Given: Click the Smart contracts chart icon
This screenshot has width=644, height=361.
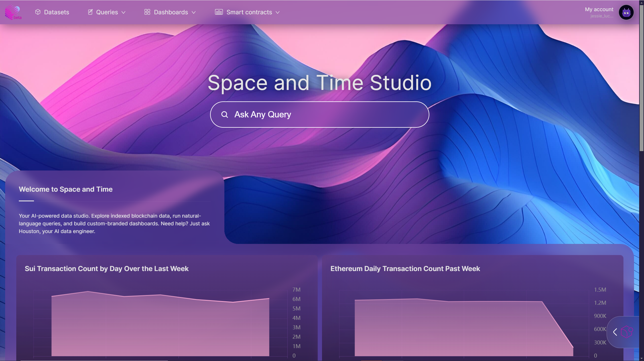Looking at the screenshot, I should (x=219, y=12).
